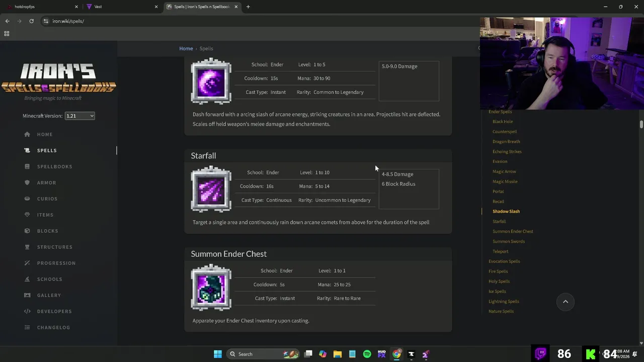Open Spellbooks section in sidebar
The image size is (644, 362).
[54, 166]
